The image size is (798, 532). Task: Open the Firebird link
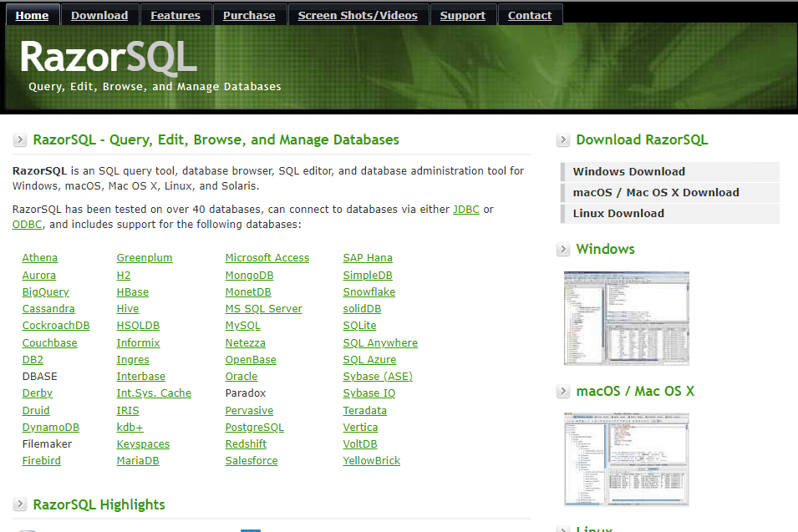coord(41,461)
